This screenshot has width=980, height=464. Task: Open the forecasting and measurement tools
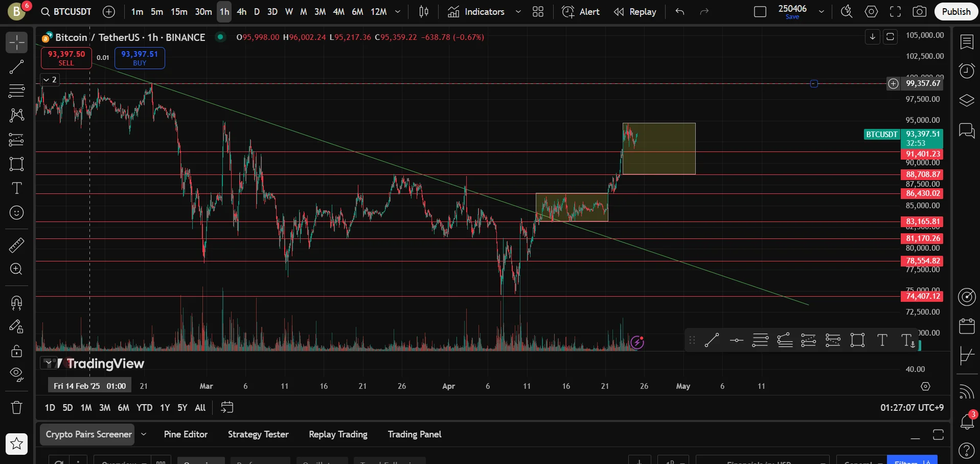(16, 140)
